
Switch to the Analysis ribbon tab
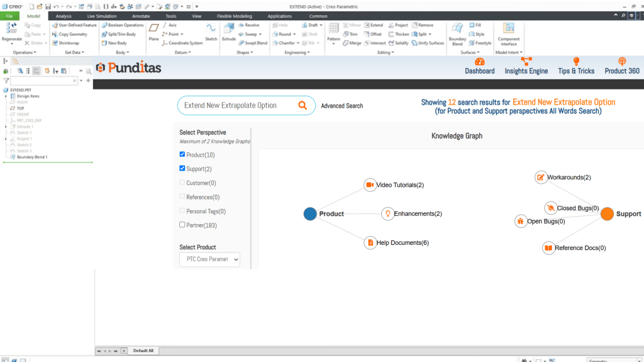[64, 16]
